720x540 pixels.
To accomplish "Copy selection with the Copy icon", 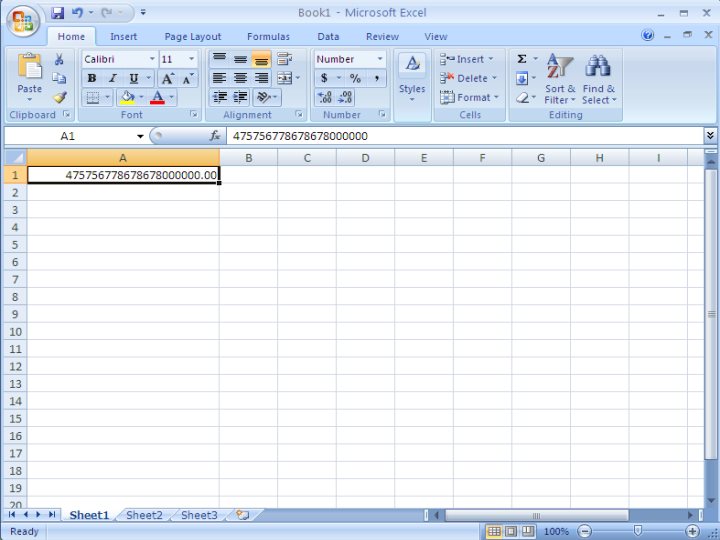I will coord(59,78).
